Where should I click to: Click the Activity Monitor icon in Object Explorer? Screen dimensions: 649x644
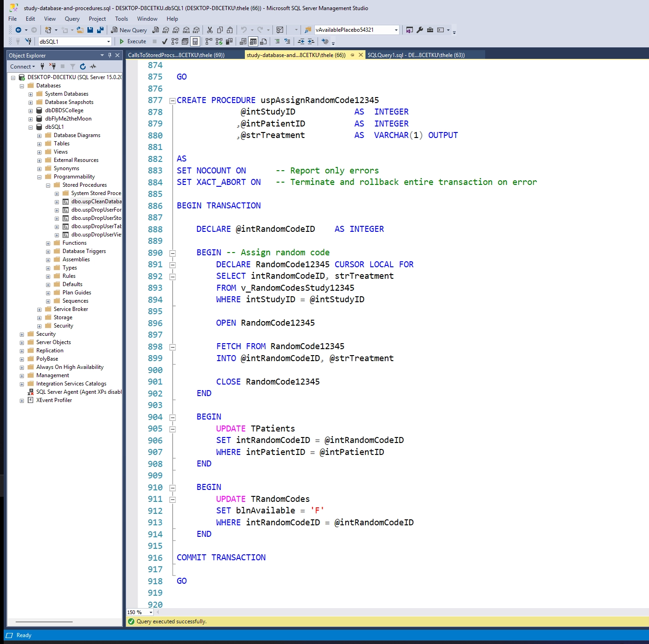(93, 66)
